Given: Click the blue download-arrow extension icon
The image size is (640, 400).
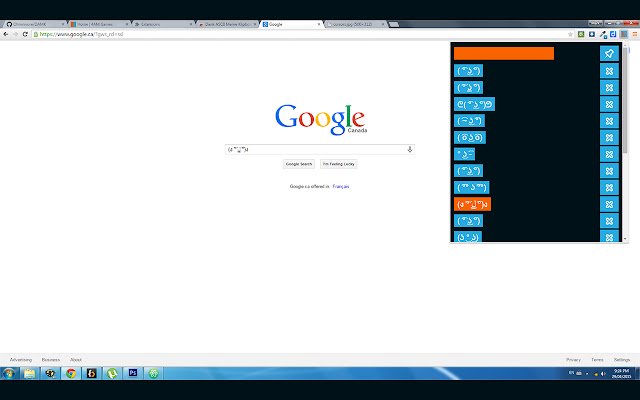Looking at the screenshot, I should pyautogui.click(x=591, y=34).
